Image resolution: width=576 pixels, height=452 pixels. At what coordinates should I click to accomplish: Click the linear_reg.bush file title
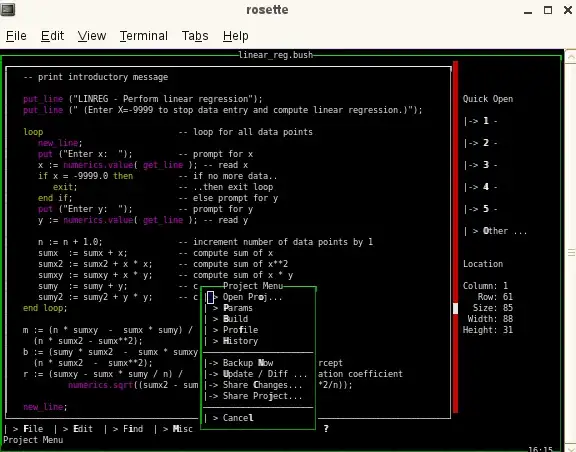pos(276,55)
